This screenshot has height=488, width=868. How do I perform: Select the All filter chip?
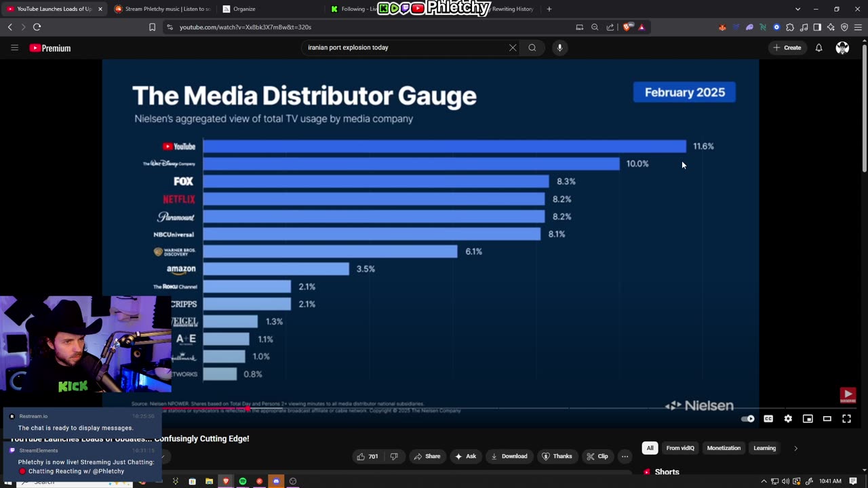[650, 448]
